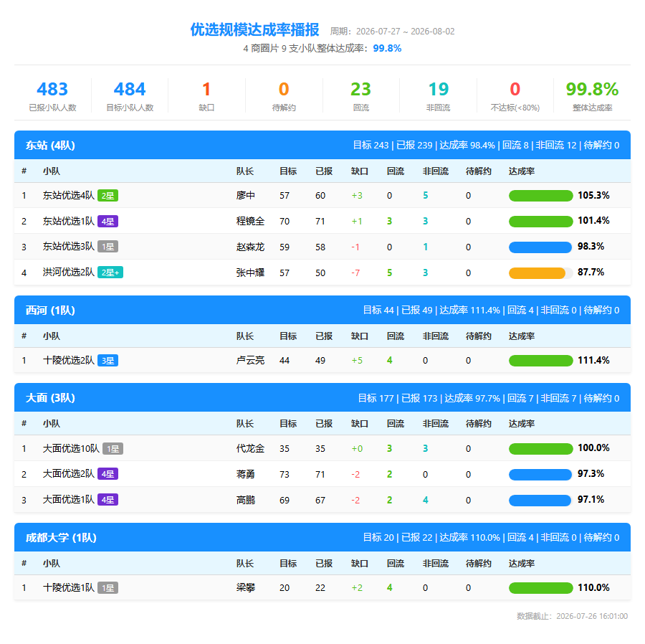
Task: Click captain name 程镜全
Action: coord(250,222)
